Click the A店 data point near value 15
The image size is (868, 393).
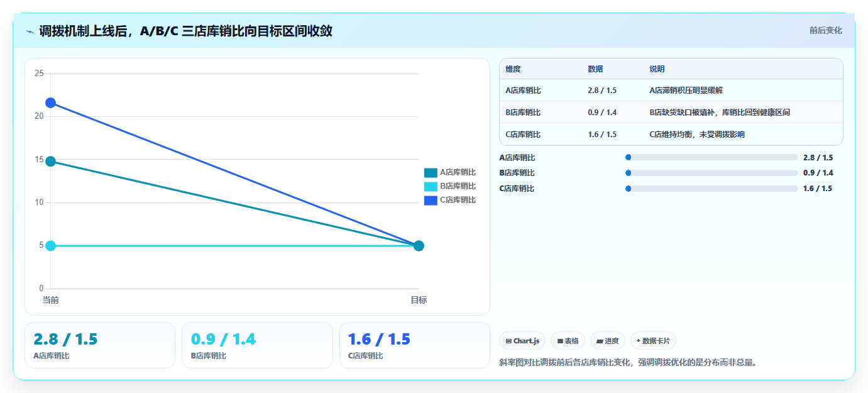pyautogui.click(x=50, y=161)
